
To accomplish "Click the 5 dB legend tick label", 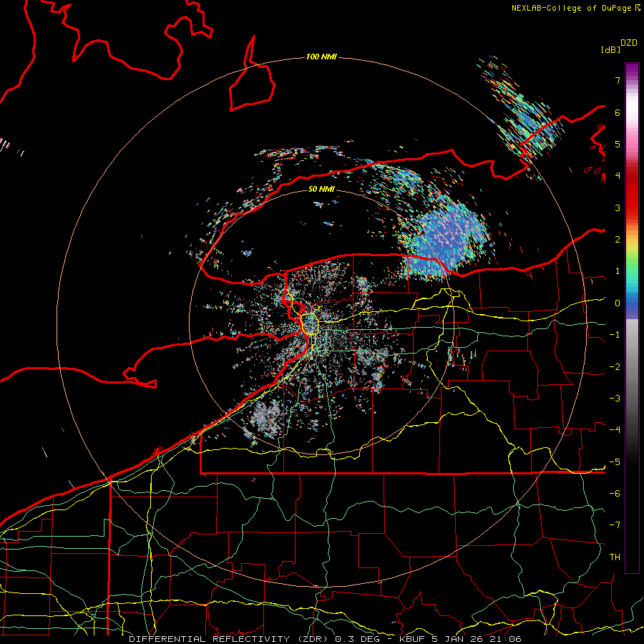I will click(618, 144).
